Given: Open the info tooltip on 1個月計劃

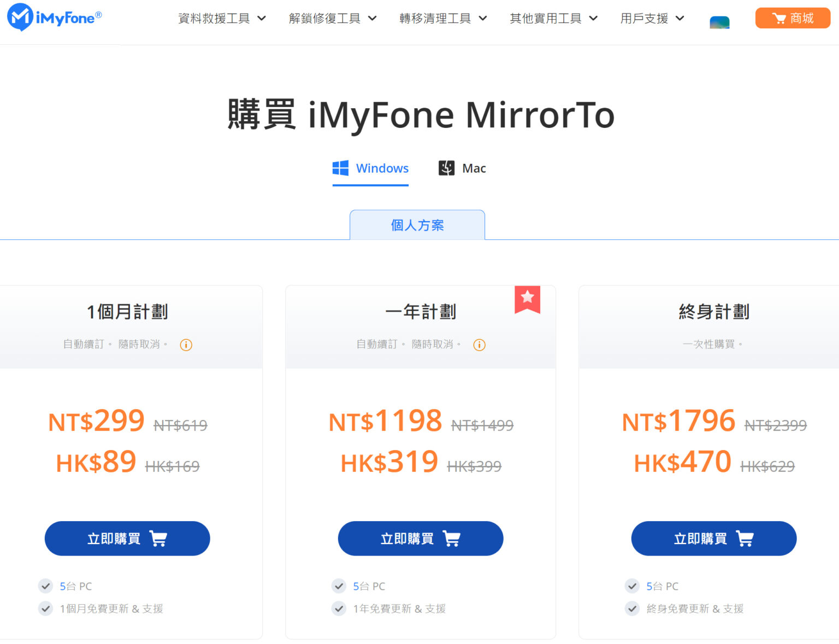Looking at the screenshot, I should [186, 345].
